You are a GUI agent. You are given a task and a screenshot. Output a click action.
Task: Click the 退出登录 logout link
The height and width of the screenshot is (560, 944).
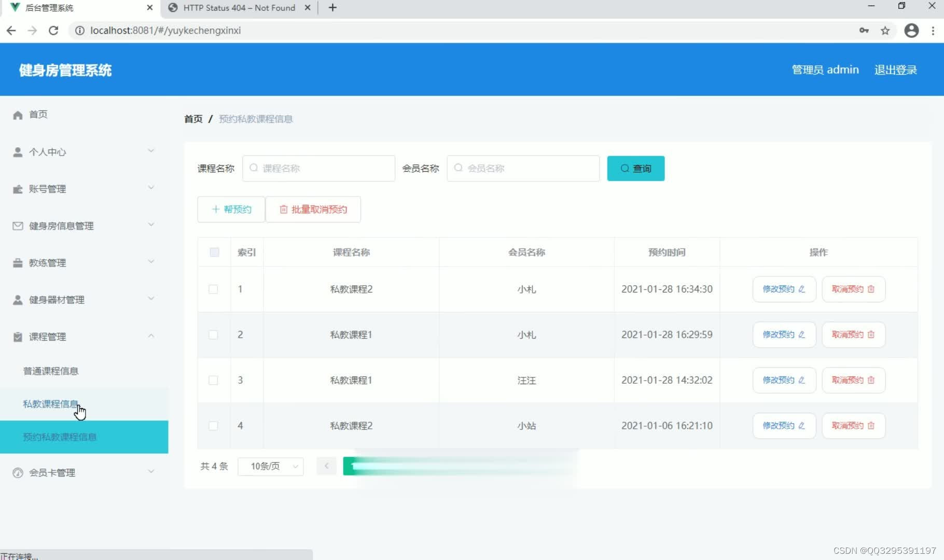pyautogui.click(x=896, y=70)
